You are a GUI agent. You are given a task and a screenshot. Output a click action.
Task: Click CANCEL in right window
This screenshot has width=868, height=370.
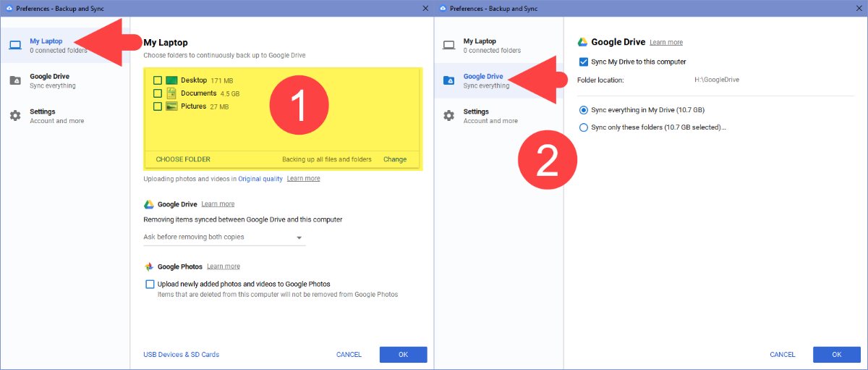[783, 355]
